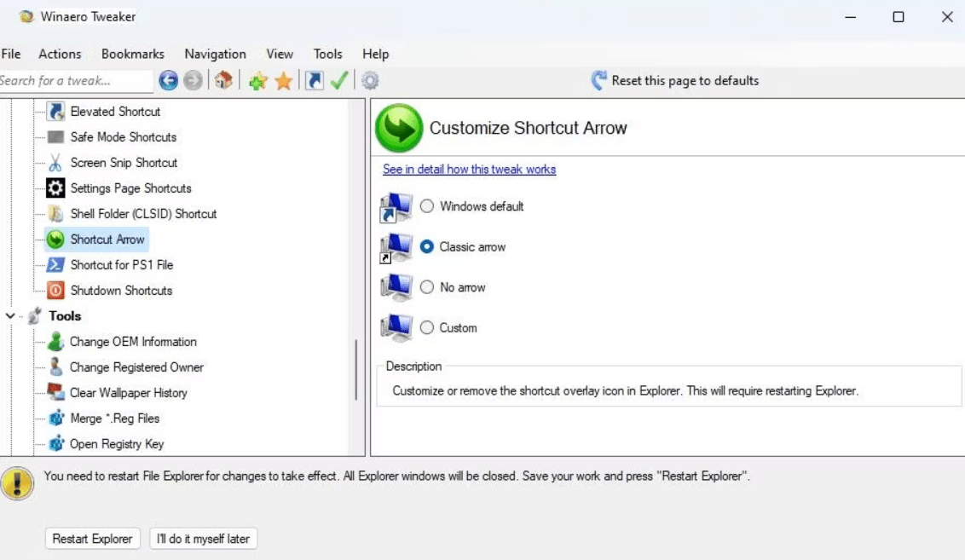Image resolution: width=965 pixels, height=560 pixels.
Task: Select the No arrow radio button
Action: coord(426,287)
